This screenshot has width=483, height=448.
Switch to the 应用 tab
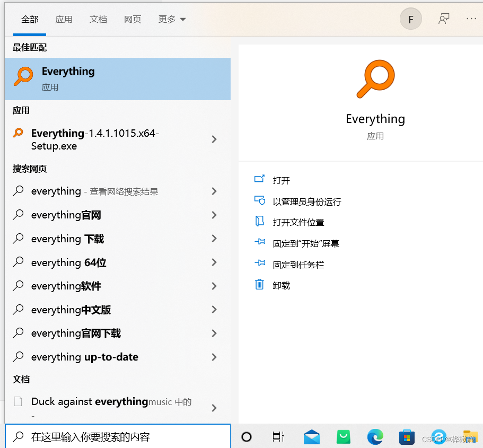pos(64,20)
